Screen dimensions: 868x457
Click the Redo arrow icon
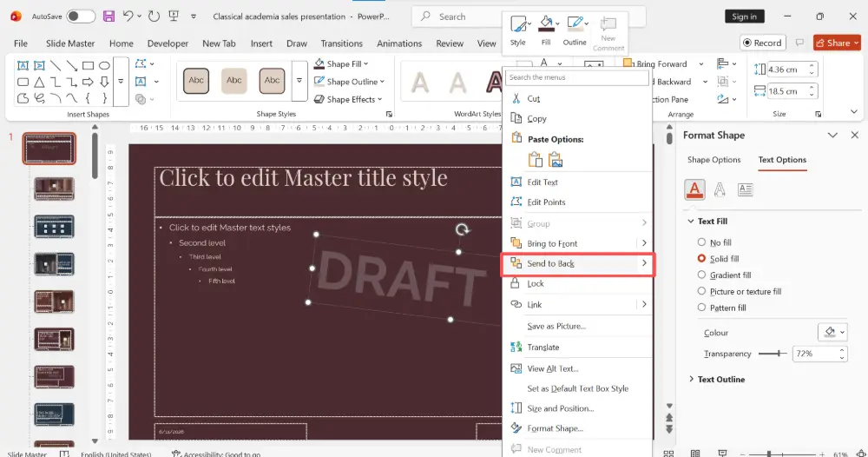154,16
